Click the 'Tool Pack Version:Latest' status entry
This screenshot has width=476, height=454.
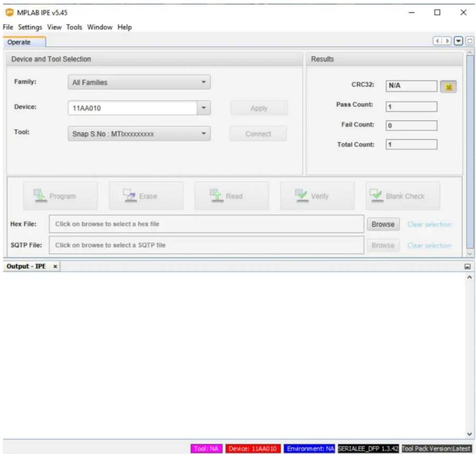(x=436, y=448)
